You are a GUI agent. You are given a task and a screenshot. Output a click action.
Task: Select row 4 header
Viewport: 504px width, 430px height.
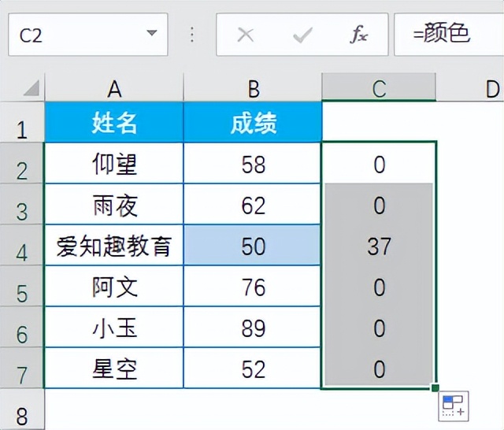(x=22, y=245)
